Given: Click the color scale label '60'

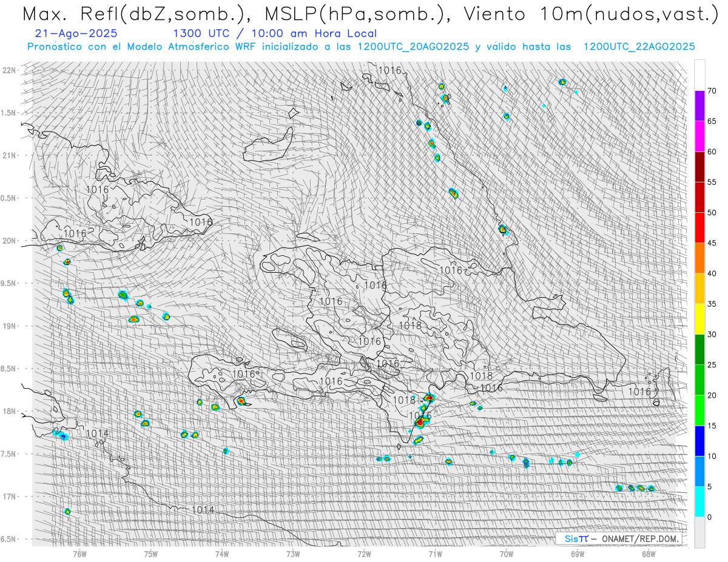Looking at the screenshot, I should coord(712,152).
